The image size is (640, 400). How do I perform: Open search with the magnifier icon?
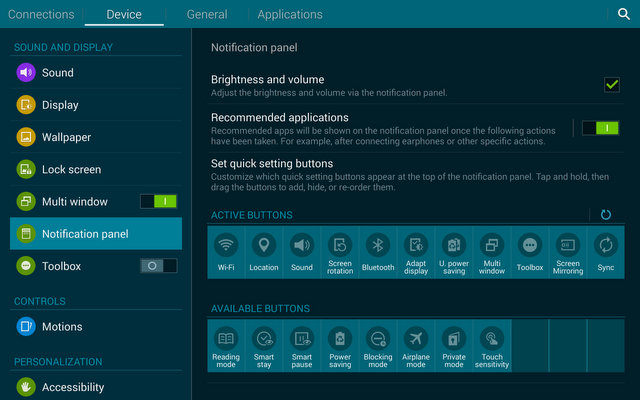point(624,14)
